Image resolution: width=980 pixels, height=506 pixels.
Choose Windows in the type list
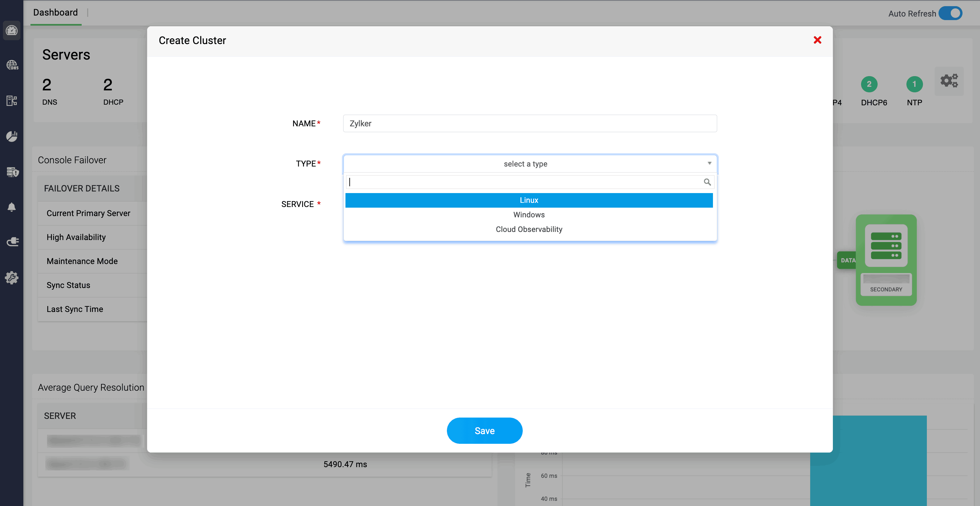tap(529, 215)
